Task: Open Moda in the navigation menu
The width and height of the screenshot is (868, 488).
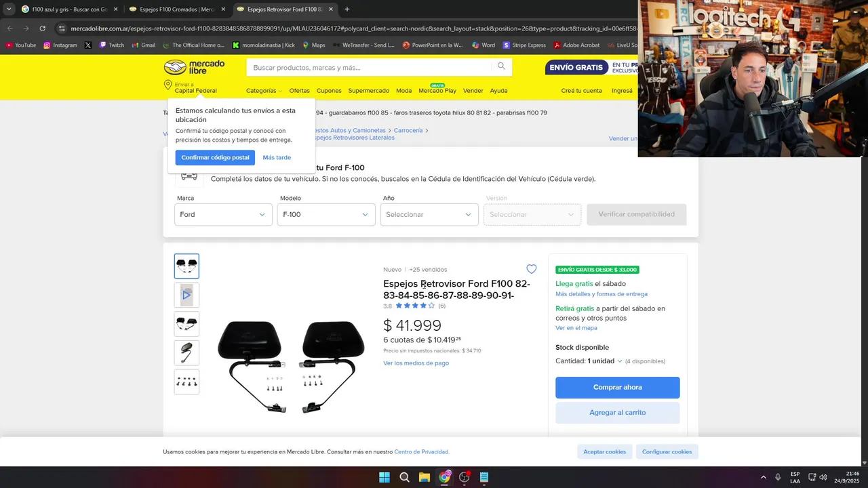Action: 404,91
